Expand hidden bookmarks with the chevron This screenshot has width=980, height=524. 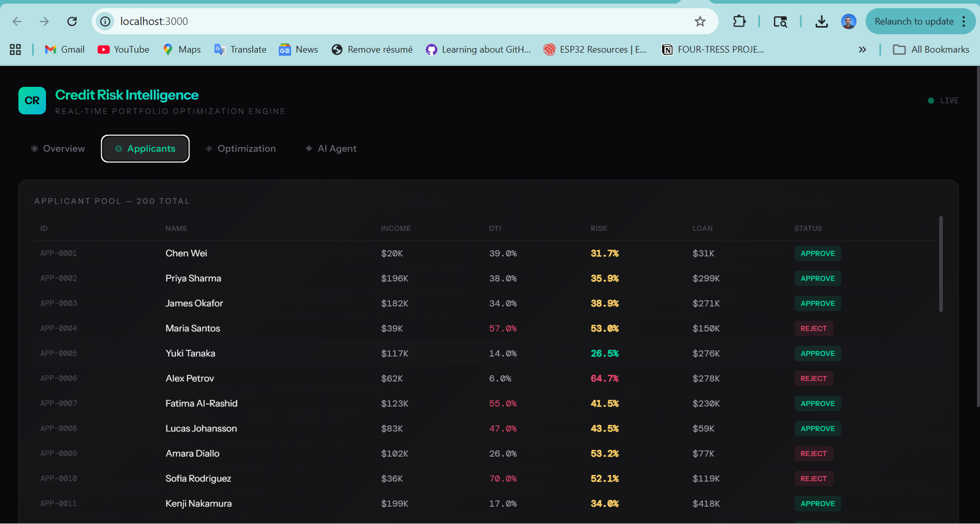[x=862, y=50]
